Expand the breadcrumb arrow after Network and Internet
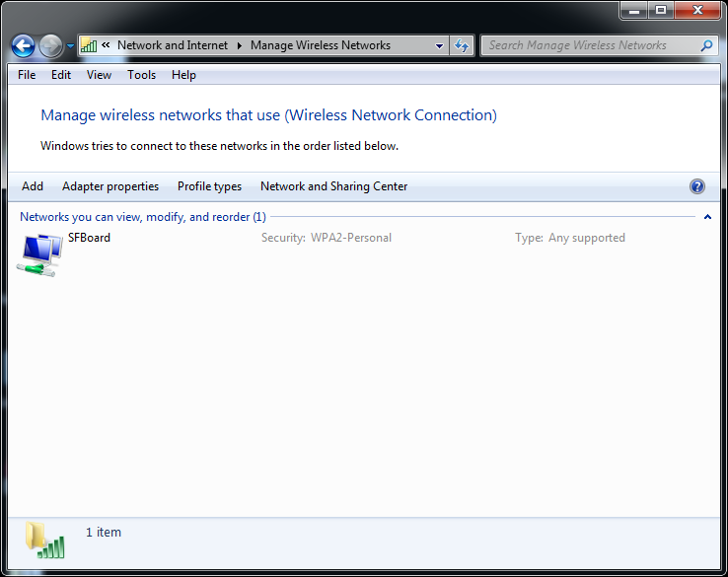728x577 pixels. 240,45
